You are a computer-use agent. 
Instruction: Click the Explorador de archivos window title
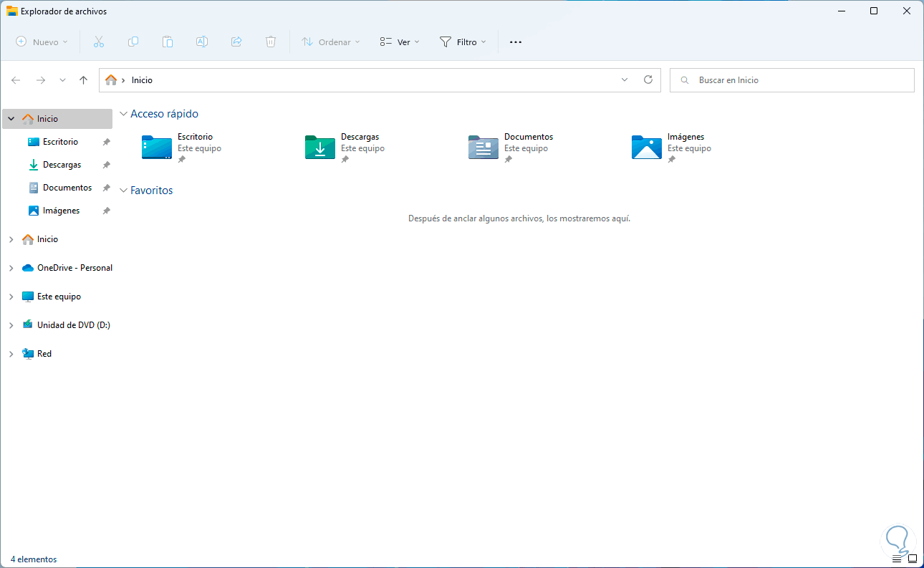click(x=64, y=11)
